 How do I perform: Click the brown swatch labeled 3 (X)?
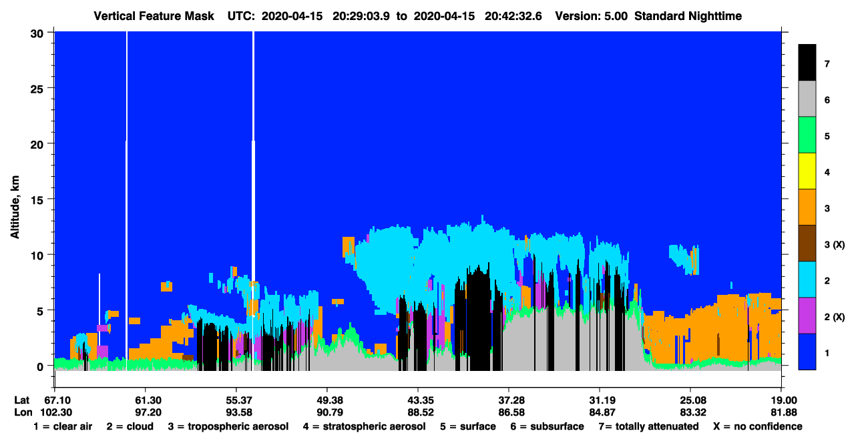[x=807, y=244]
